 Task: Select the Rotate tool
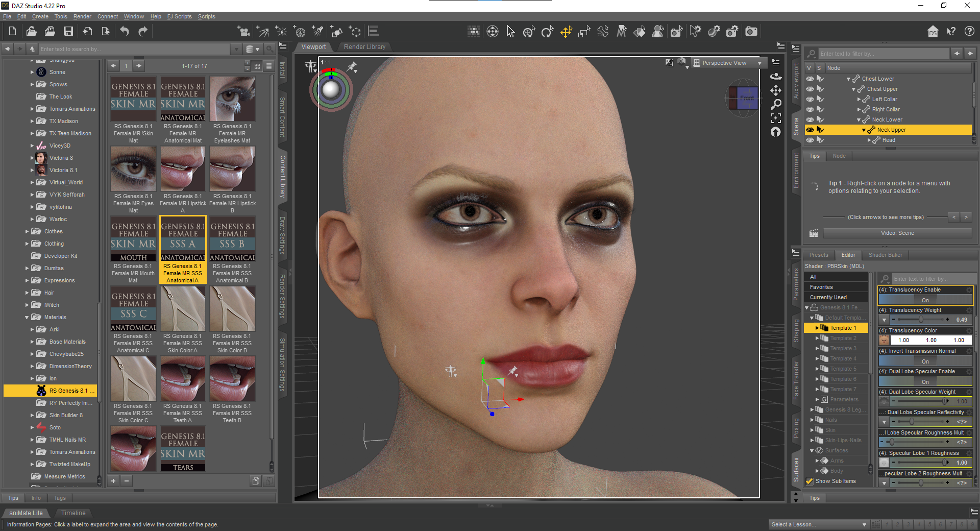[x=547, y=32]
